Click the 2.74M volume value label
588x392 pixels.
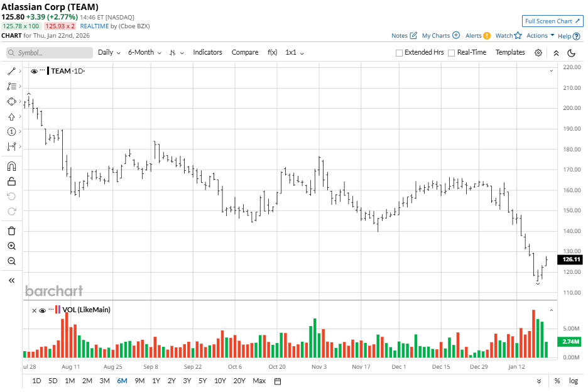(x=570, y=342)
